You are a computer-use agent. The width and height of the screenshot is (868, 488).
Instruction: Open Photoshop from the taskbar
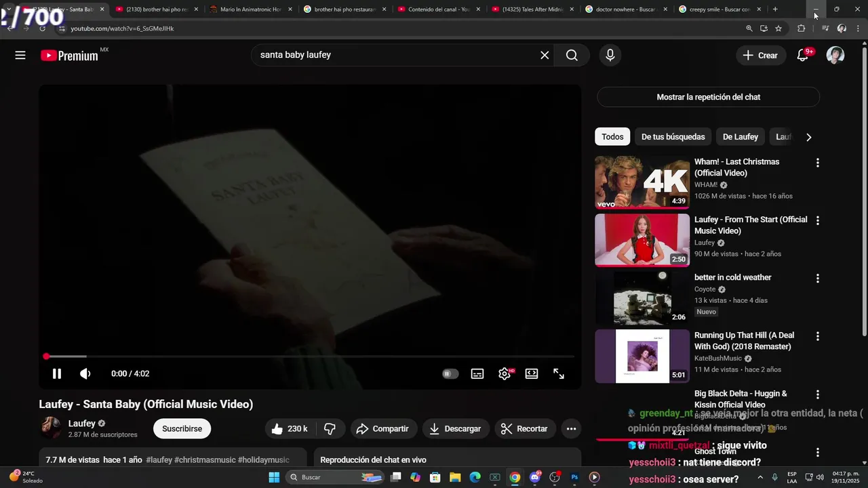[x=574, y=477]
